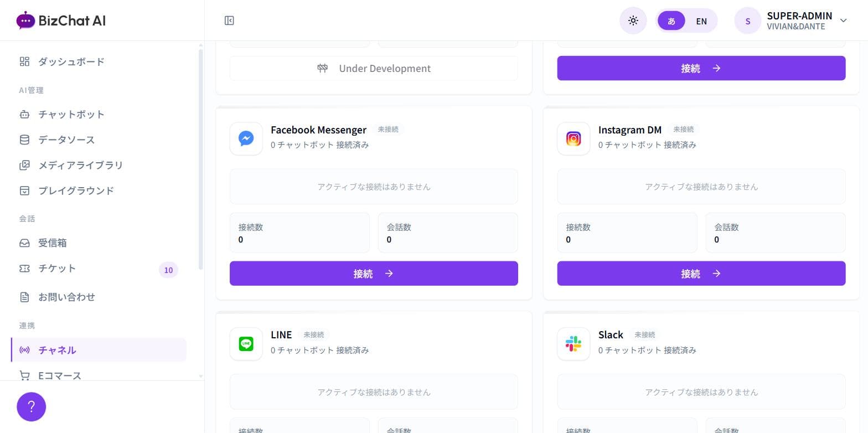Open チケット menu item
The width and height of the screenshot is (868, 433).
pyautogui.click(x=99, y=270)
